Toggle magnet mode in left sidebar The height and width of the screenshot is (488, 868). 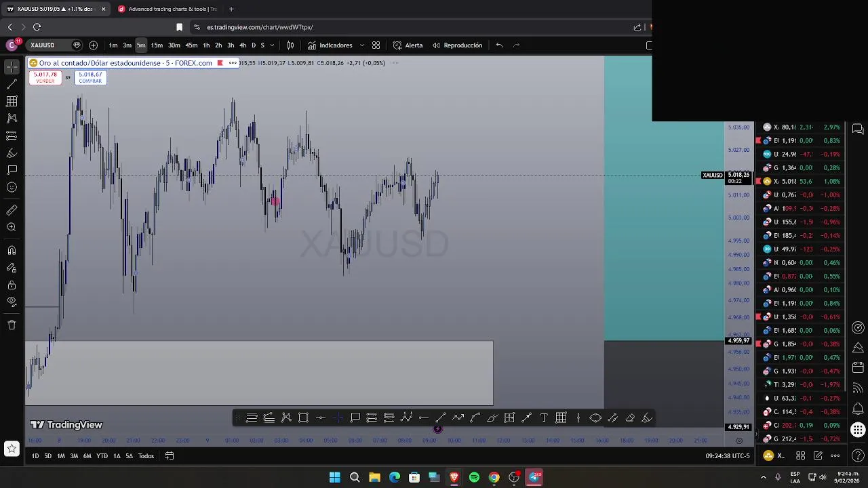(12, 251)
